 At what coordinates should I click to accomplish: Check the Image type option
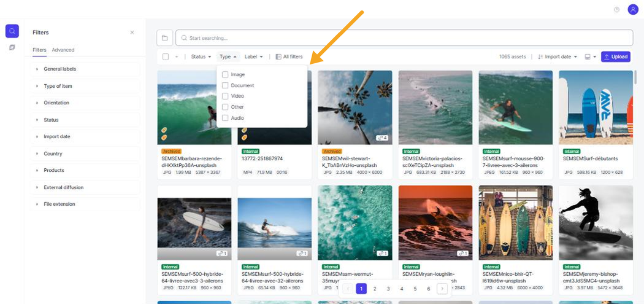[225, 75]
